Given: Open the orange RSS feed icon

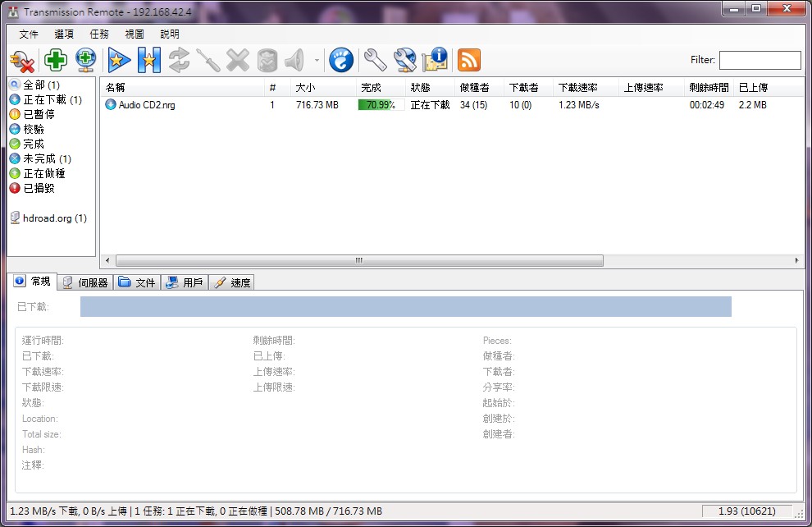Looking at the screenshot, I should coord(469,60).
